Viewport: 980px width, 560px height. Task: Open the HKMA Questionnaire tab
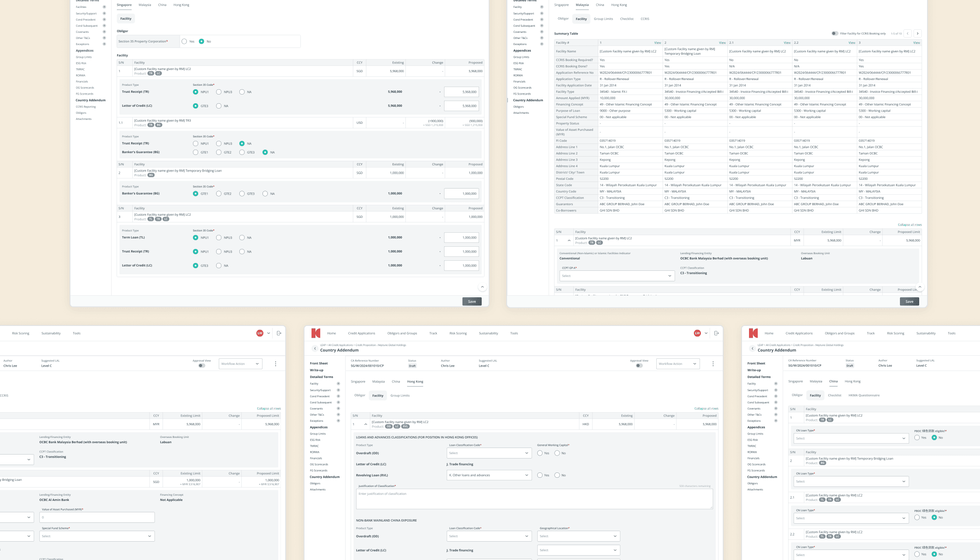coord(864,395)
